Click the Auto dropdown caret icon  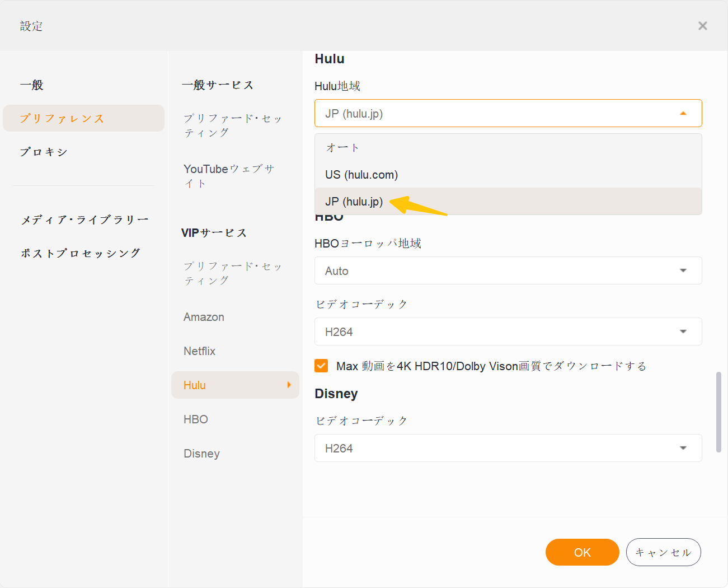683,270
